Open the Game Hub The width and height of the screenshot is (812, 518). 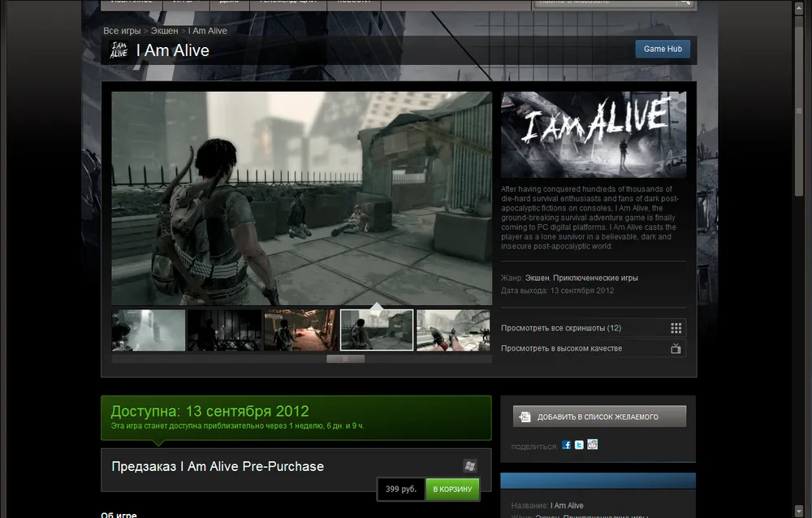(662, 49)
